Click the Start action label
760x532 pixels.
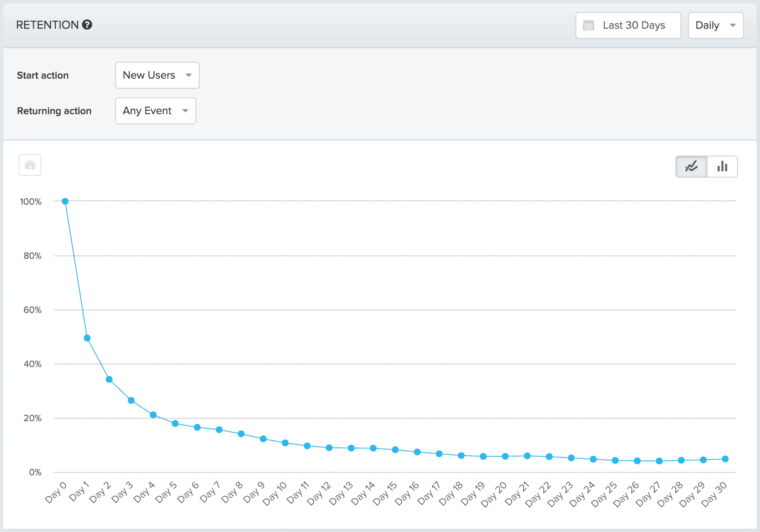click(43, 75)
